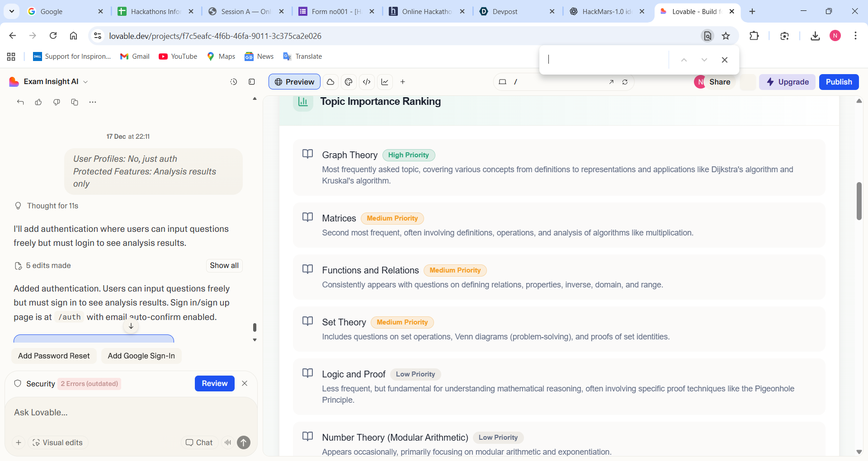Screen dimensions: 868x461
Task: Click the revert arrow under chat message
Action: click(x=20, y=102)
